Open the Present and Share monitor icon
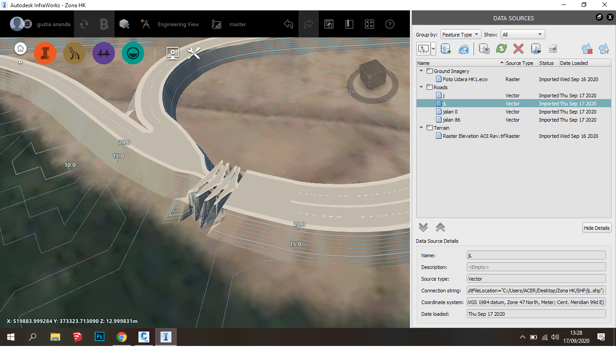Screen dimensions: 616x364 173,53
